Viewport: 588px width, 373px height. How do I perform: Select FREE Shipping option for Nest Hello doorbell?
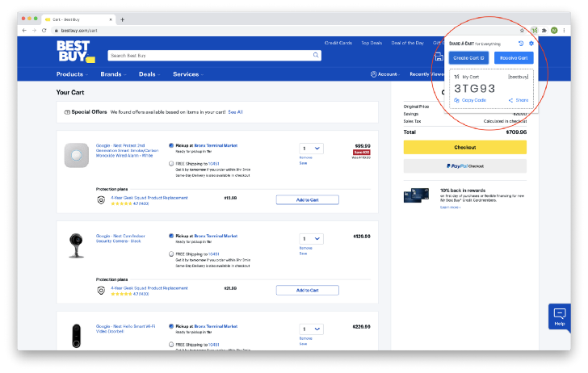[x=171, y=344]
